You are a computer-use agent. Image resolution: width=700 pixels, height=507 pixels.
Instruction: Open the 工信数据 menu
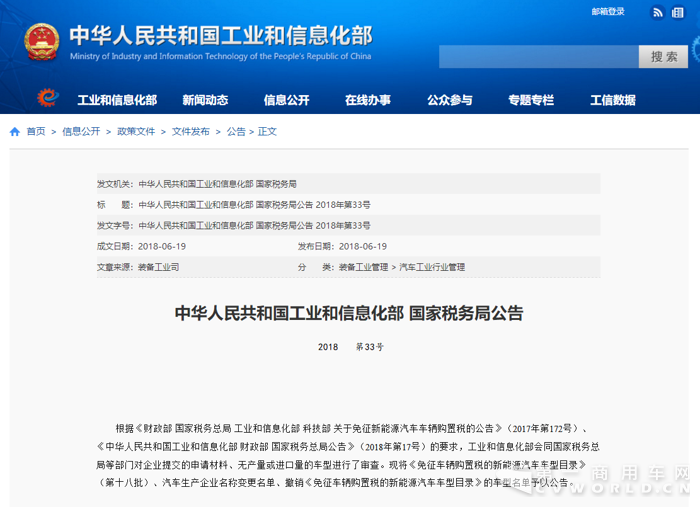[612, 100]
